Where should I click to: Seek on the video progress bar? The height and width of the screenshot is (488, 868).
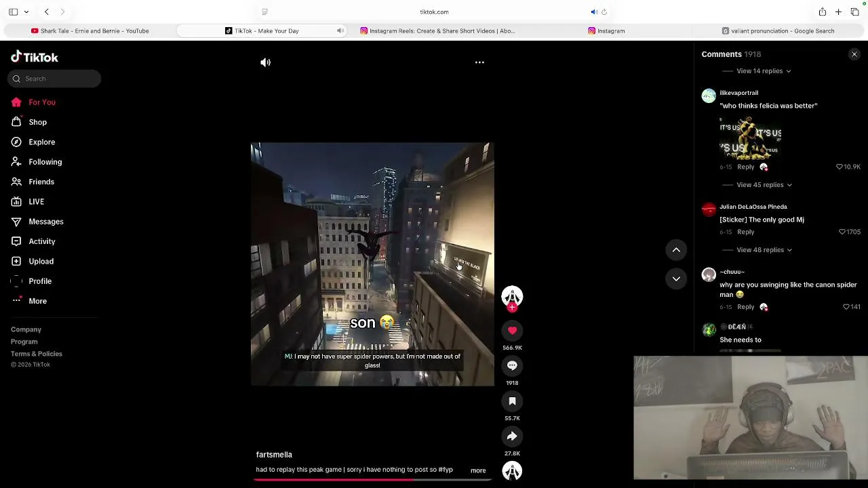coord(372,480)
